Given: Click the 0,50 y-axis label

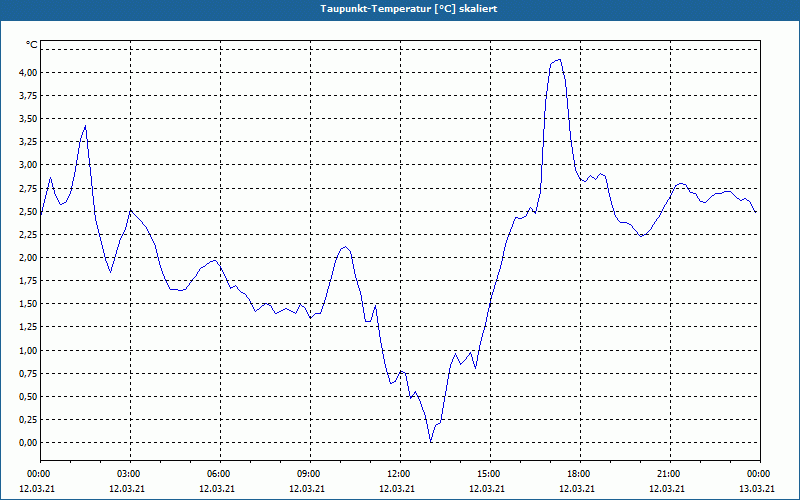Looking at the screenshot, I should click(28, 396).
